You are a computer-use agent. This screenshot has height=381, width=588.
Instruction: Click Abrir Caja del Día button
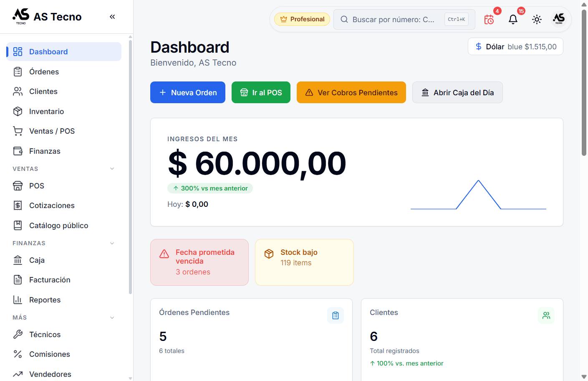pyautogui.click(x=457, y=92)
